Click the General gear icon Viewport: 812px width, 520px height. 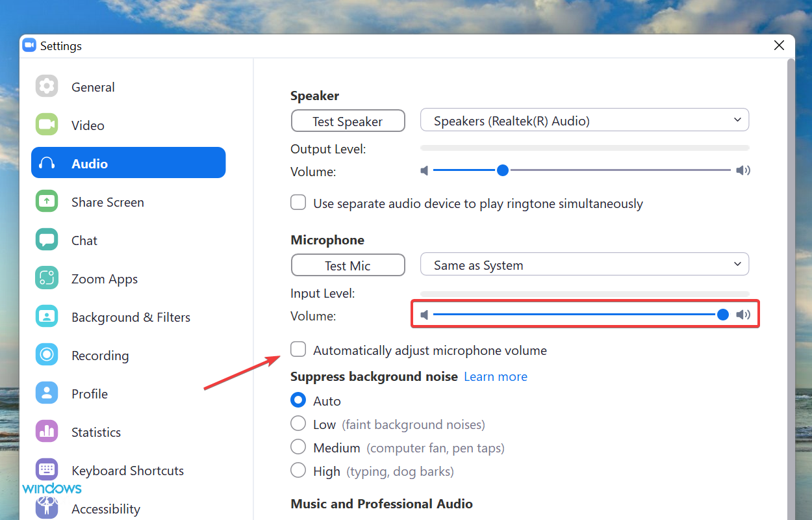(x=47, y=86)
